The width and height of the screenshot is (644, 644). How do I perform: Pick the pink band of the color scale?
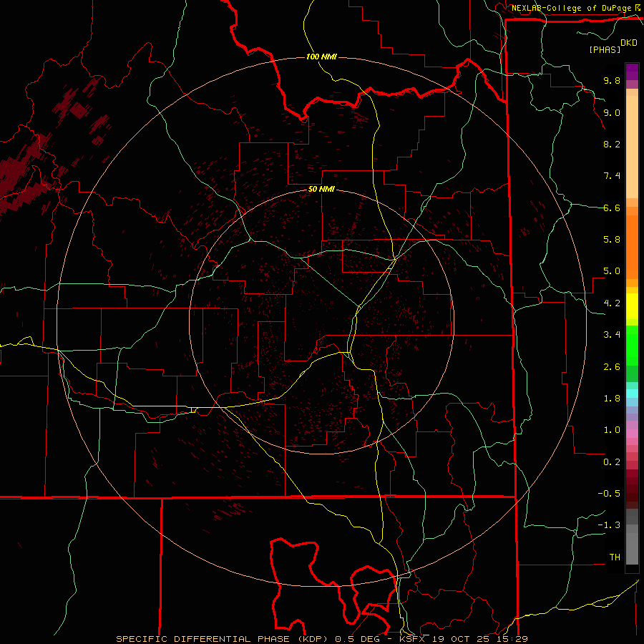coord(632,434)
